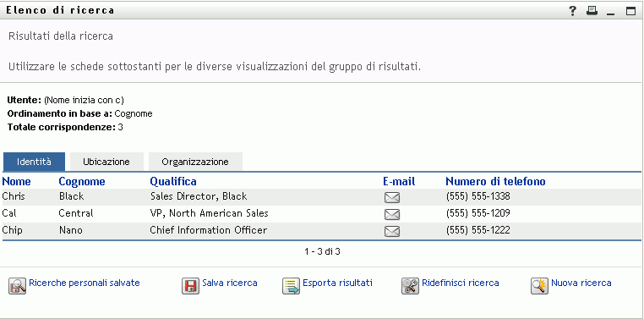Image resolution: width=644 pixels, height=319 pixels.
Task: Send email to Chip Nano via envelope icon
Action: coord(392,232)
